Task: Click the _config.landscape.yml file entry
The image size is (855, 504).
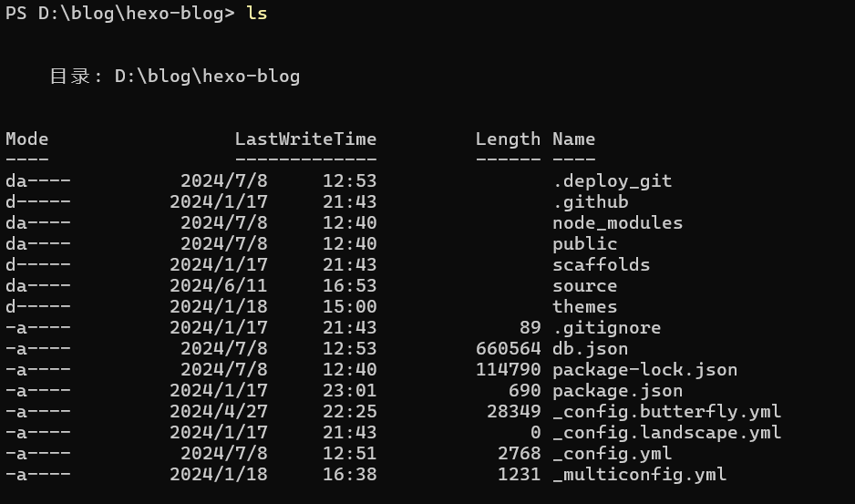Action: [666, 432]
